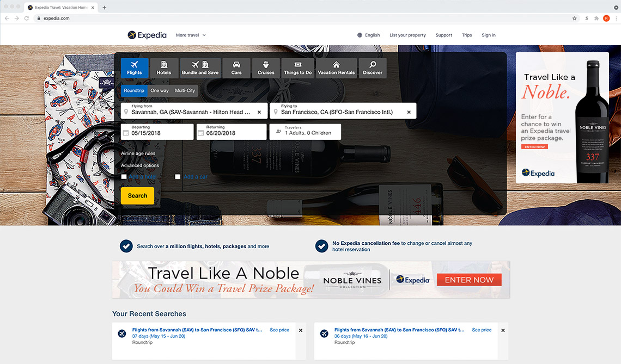Open the browser three-dot menu

tap(616, 18)
